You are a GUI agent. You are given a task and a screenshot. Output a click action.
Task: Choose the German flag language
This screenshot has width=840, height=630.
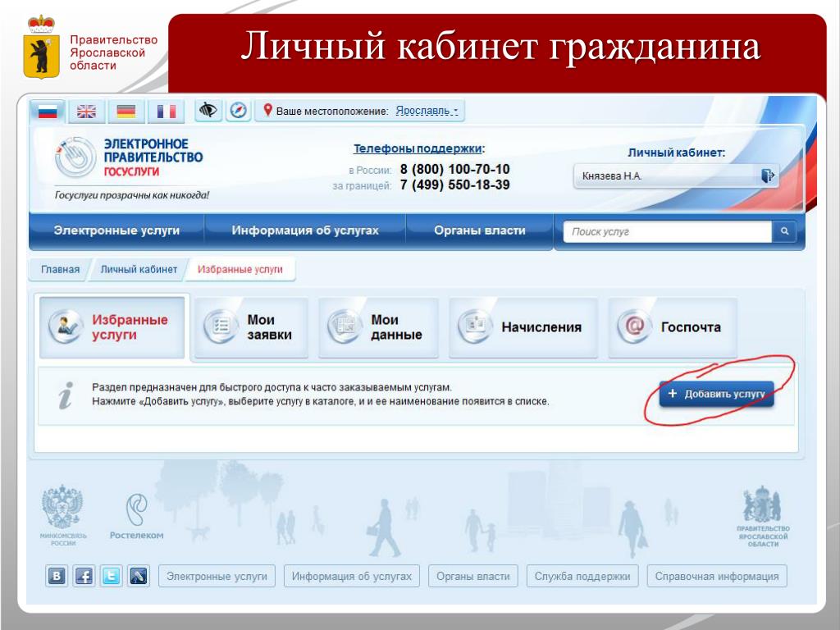[x=126, y=111]
